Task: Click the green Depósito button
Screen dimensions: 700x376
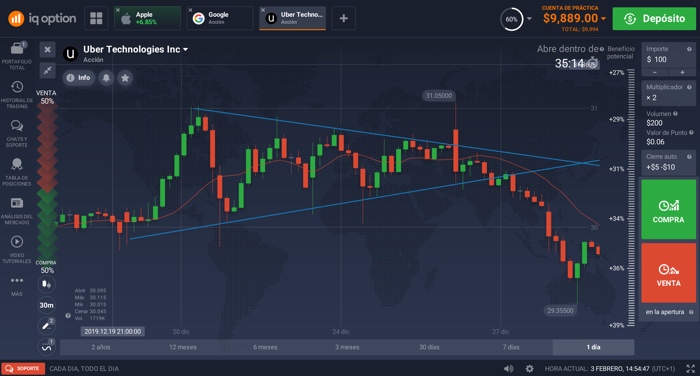Action: coord(654,18)
